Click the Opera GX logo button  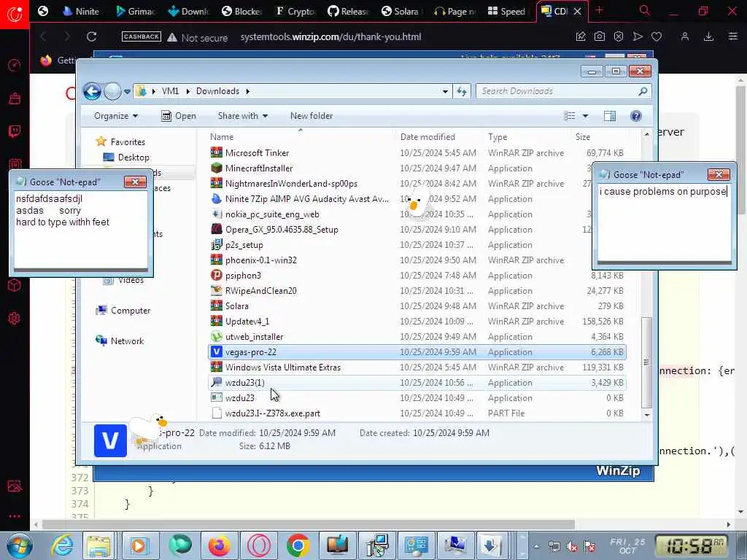(15, 14)
